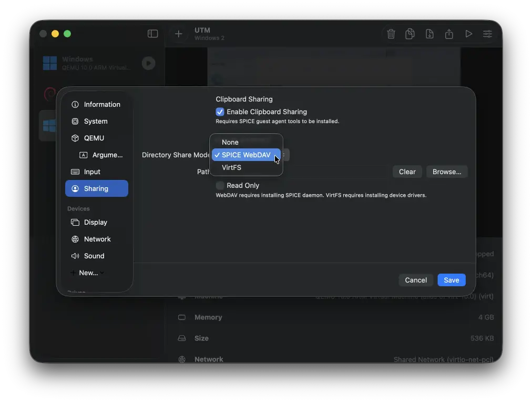Viewport: 532px width, 402px height.
Task: Click the '4 GB' memory value
Action: point(486,317)
